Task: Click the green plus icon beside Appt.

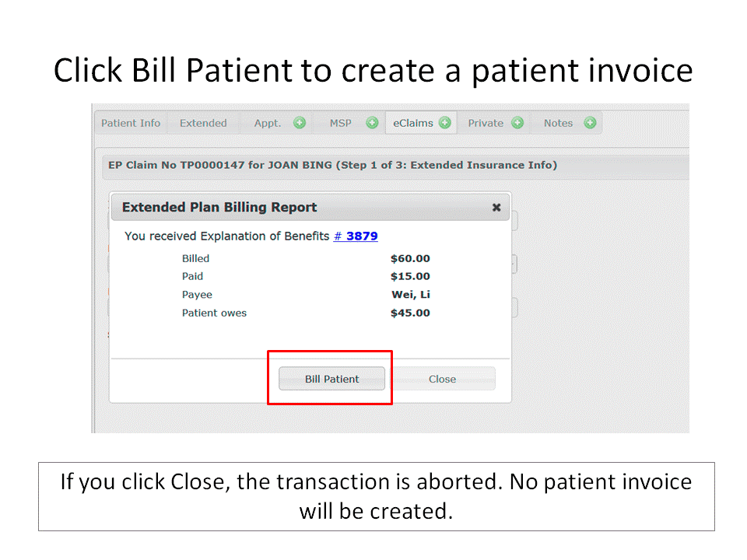Action: tap(300, 123)
